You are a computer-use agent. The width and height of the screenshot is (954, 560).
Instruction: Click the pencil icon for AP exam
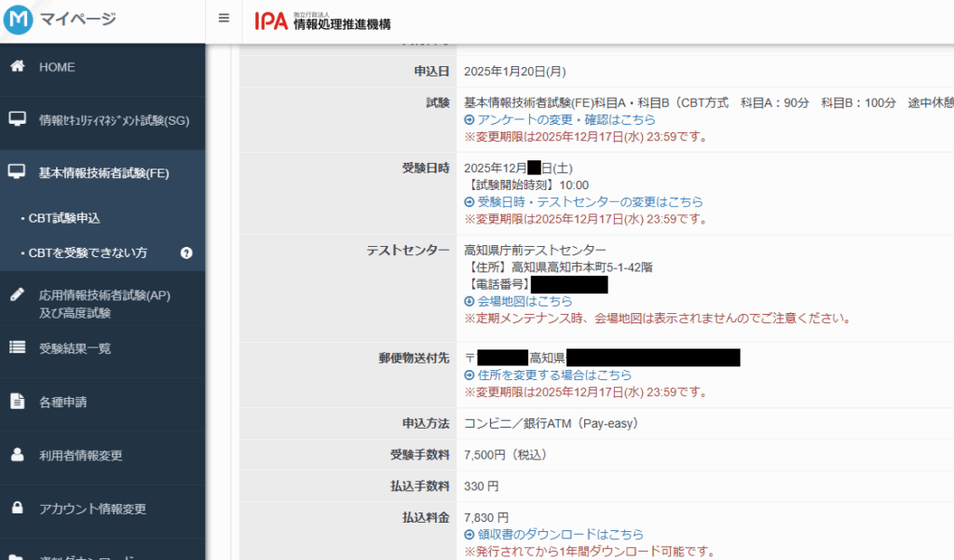click(x=17, y=294)
